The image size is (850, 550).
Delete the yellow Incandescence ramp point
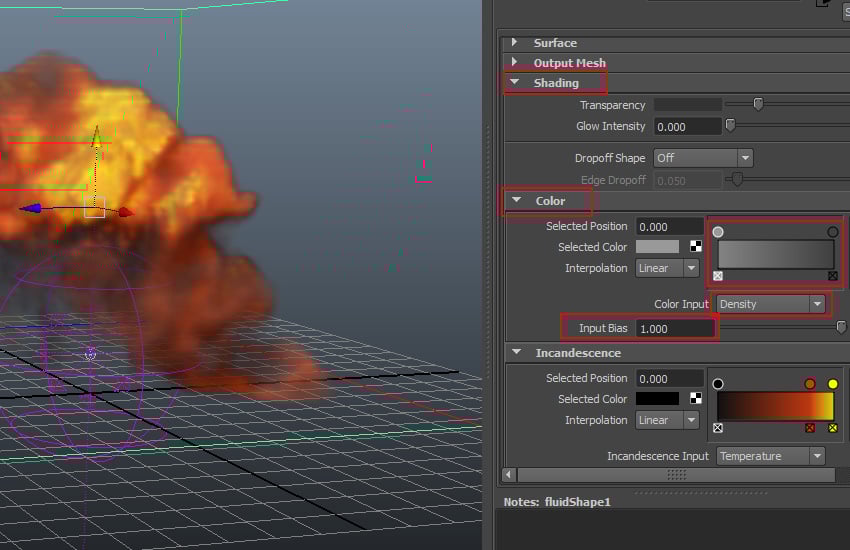click(832, 428)
